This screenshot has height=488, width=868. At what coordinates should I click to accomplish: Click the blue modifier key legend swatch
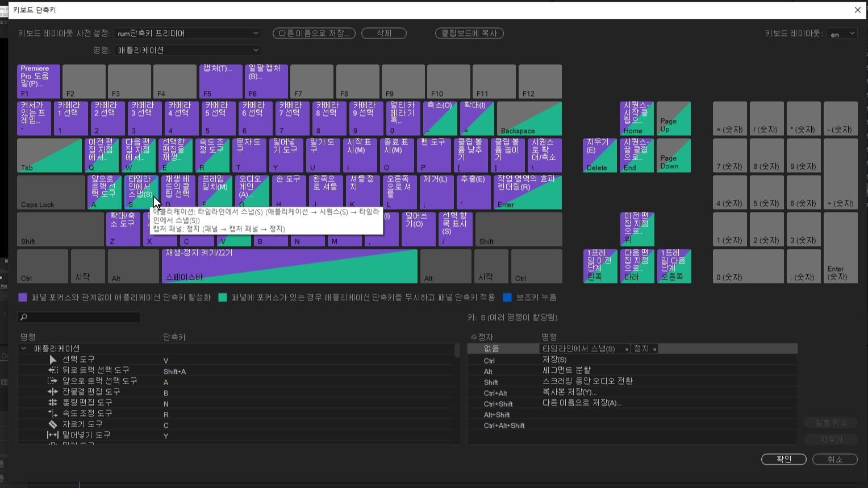507,297
